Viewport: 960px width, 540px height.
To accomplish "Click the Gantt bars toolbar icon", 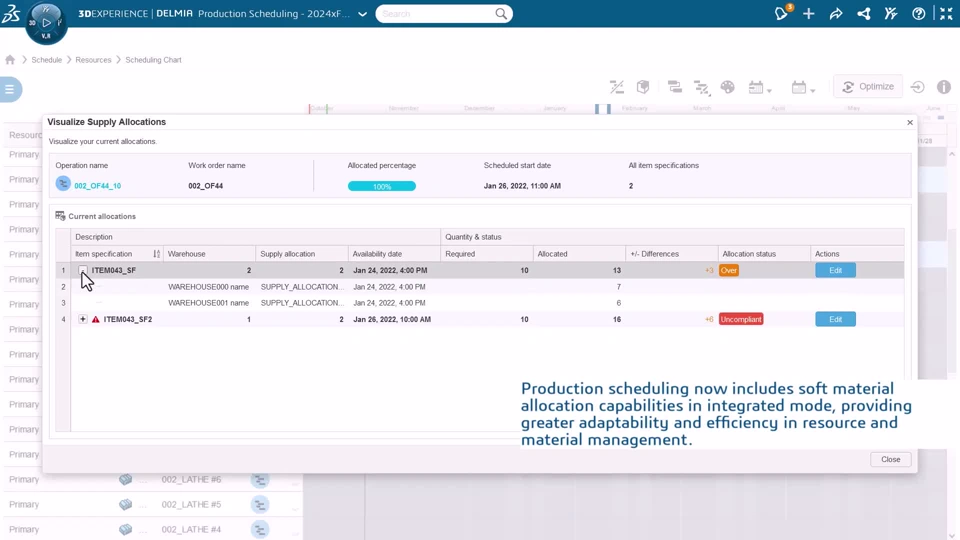I will (x=675, y=87).
